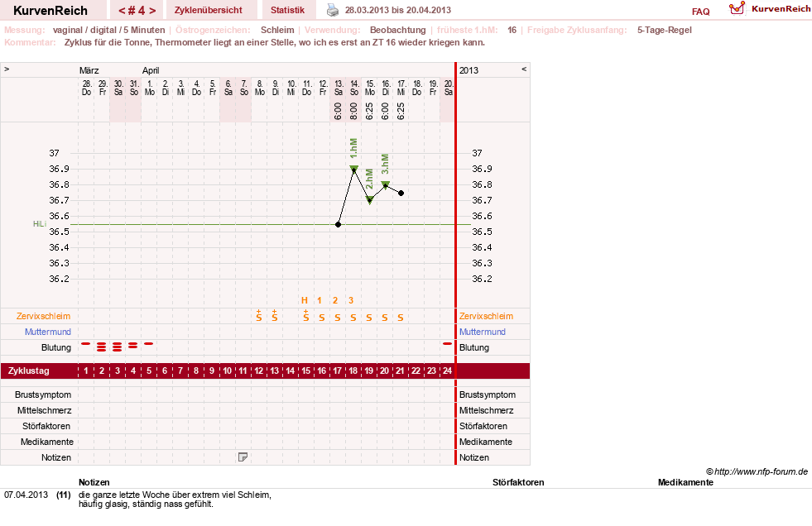
Task: Click the bleeding mark on cycle day 24
Action: coord(448,343)
